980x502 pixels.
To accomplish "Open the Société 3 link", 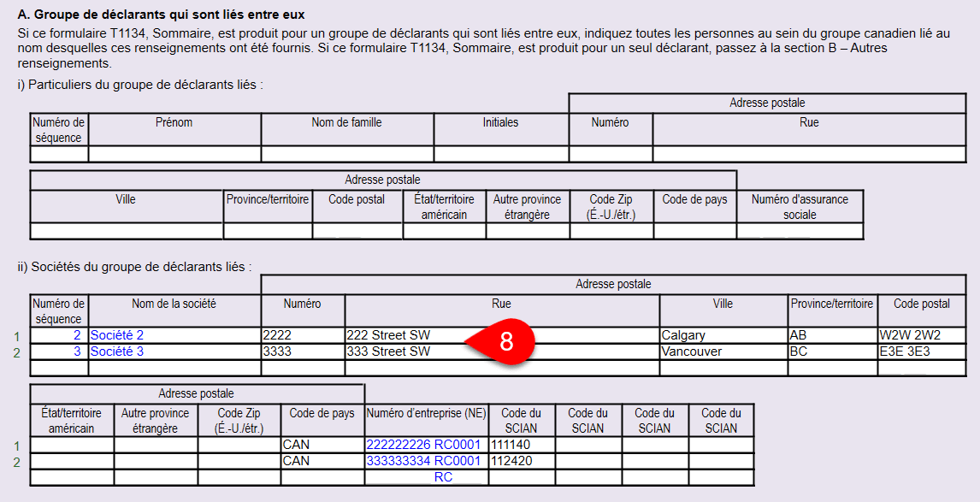I will coord(117,352).
